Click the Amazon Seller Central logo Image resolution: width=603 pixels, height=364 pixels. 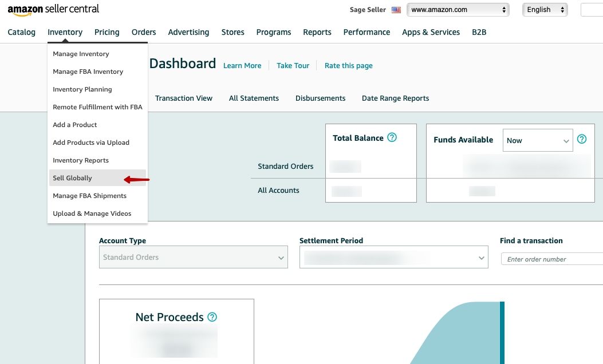click(53, 10)
